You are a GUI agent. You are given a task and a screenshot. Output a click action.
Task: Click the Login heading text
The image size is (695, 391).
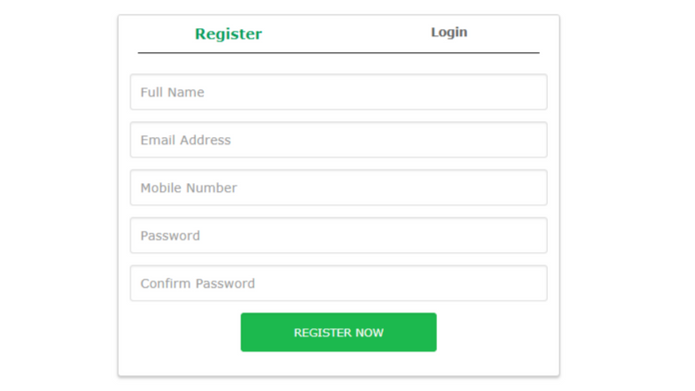pos(449,32)
